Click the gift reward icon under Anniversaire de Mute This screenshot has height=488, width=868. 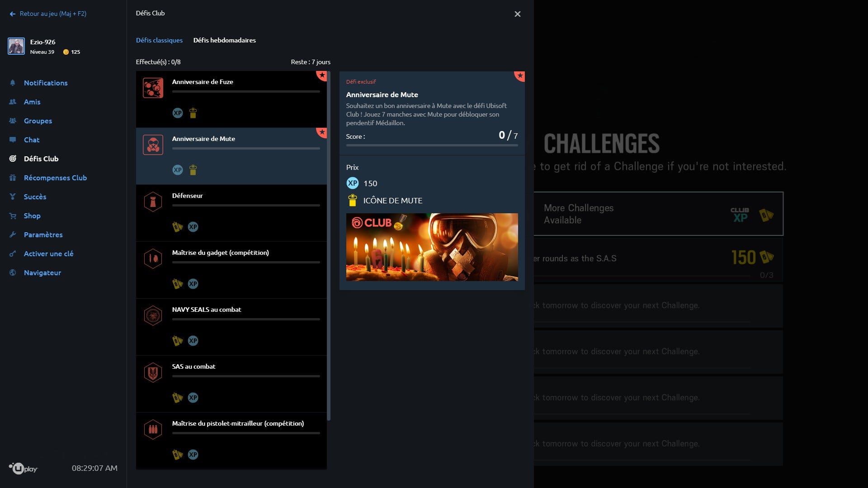point(193,170)
